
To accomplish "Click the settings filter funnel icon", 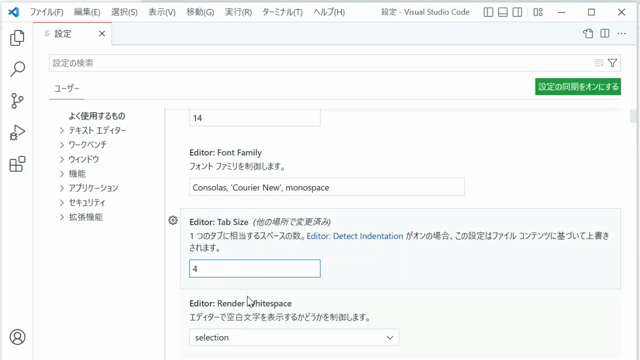I will [x=612, y=63].
